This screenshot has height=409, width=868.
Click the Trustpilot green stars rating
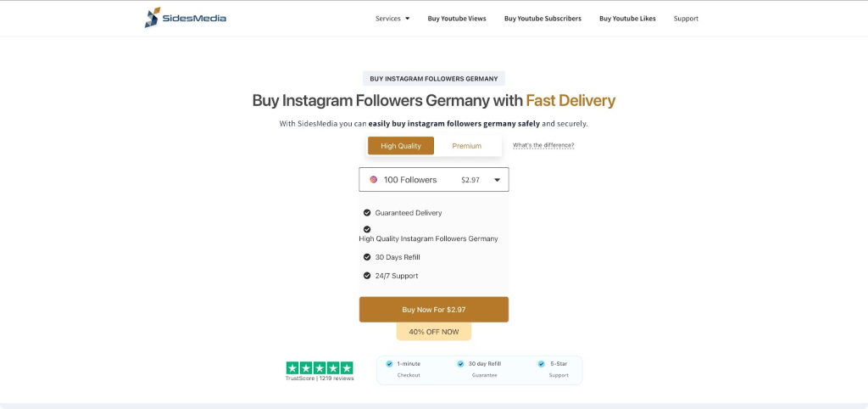coord(320,367)
